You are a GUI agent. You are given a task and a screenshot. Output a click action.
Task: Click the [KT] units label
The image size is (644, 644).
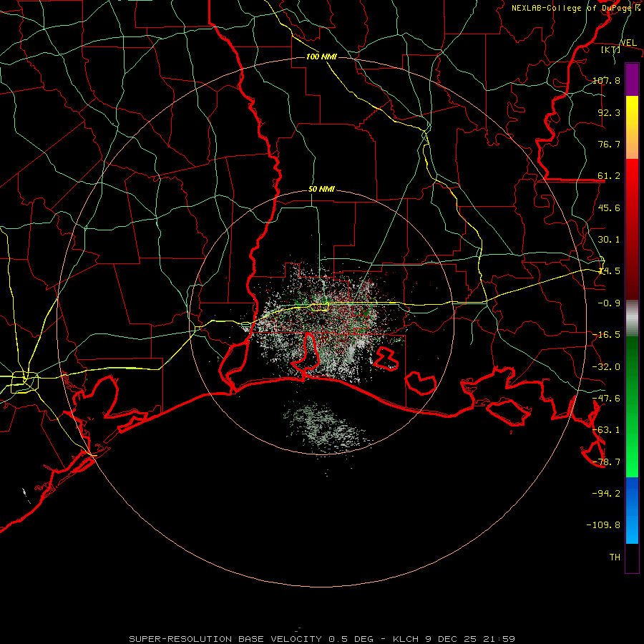[610, 49]
